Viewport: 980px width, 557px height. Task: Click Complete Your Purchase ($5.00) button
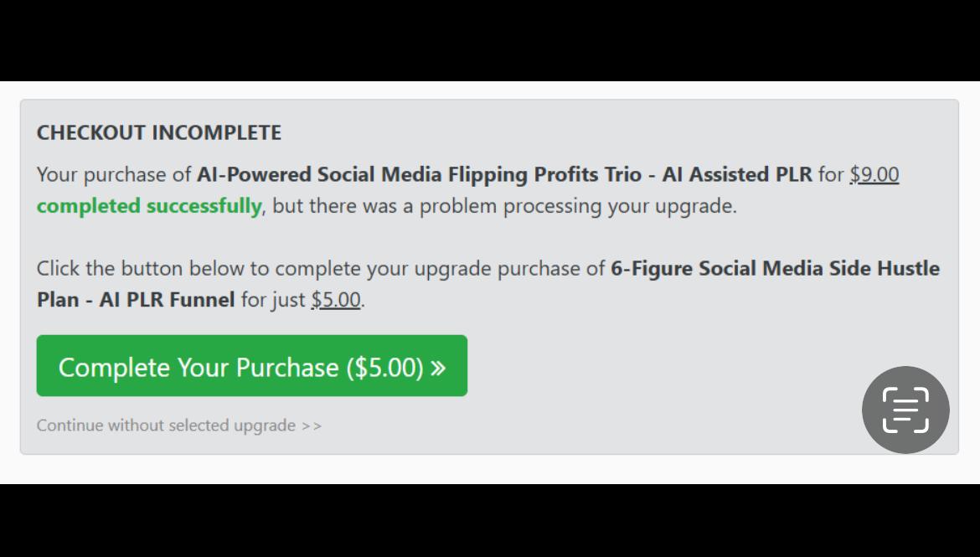252,366
